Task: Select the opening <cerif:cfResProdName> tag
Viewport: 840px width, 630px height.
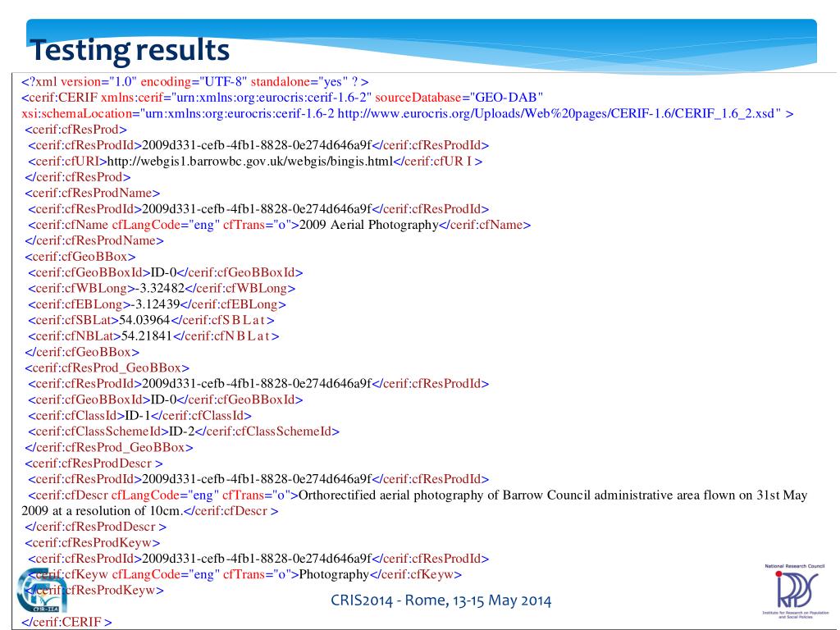Action: click(92, 193)
